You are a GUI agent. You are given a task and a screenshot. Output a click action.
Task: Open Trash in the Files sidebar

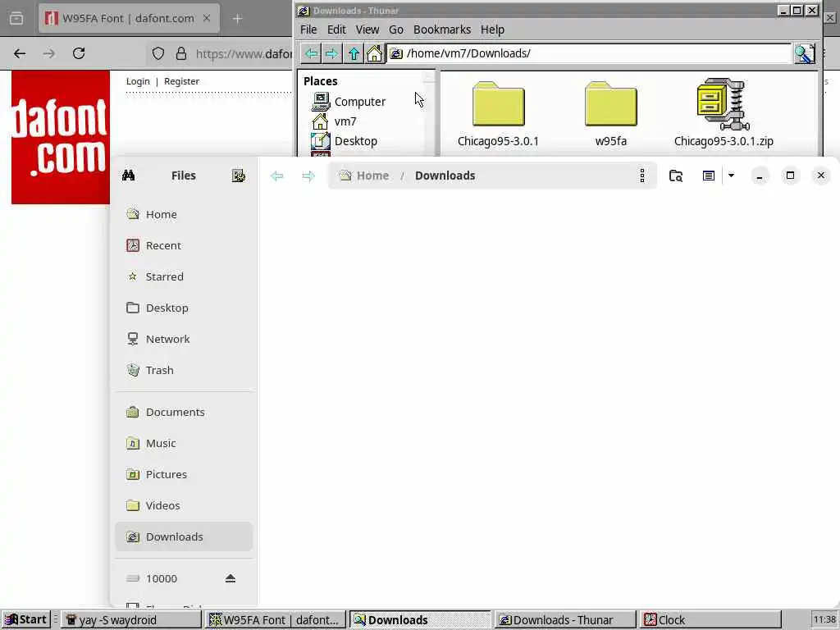pyautogui.click(x=184, y=370)
